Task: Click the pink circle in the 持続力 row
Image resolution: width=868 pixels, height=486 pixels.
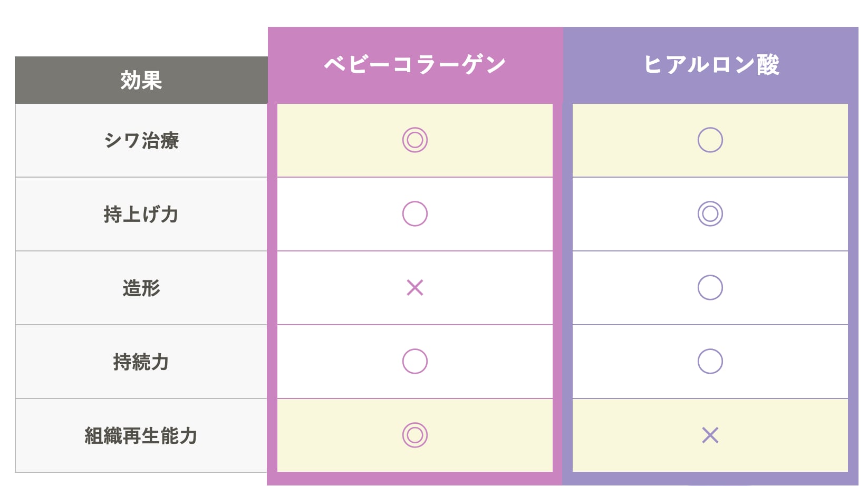Action: (x=415, y=362)
